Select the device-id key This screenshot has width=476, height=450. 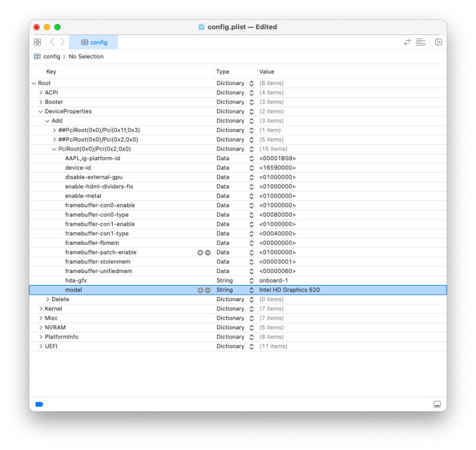[x=78, y=168]
